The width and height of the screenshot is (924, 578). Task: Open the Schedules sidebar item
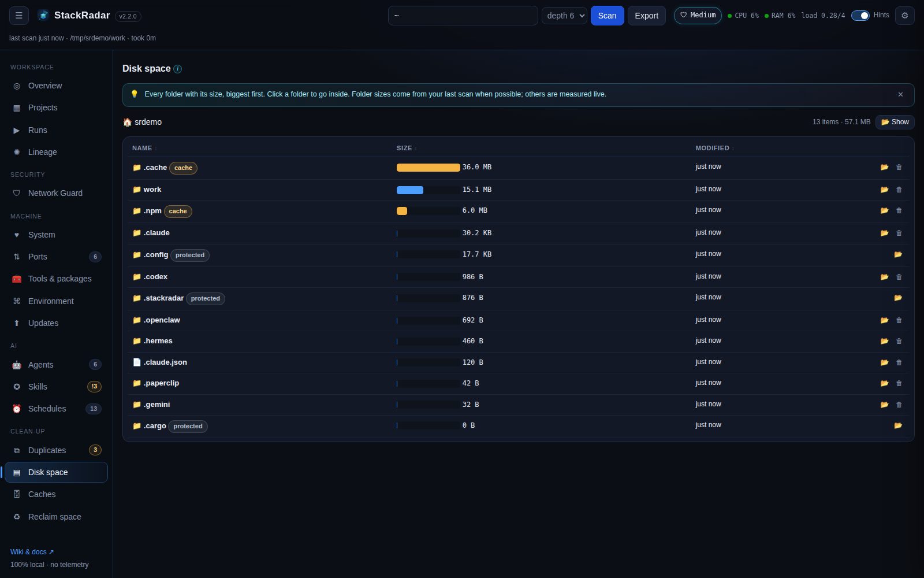point(56,409)
